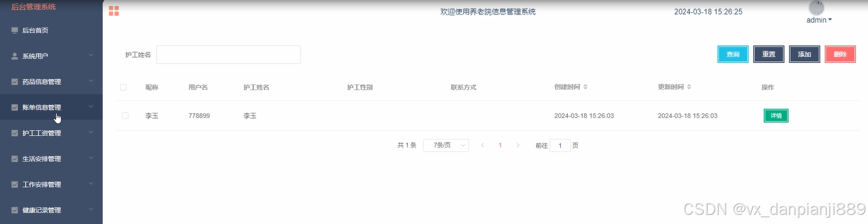868x224 pixels.
Task: Open 详情 for the 李玉 row
Action: click(776, 116)
